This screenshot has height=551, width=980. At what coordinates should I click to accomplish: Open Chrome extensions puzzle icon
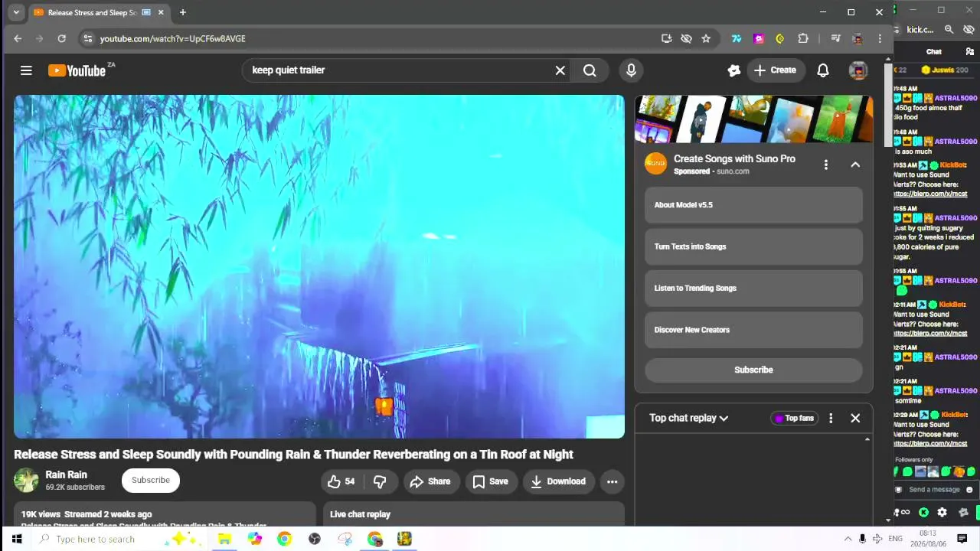click(x=803, y=38)
